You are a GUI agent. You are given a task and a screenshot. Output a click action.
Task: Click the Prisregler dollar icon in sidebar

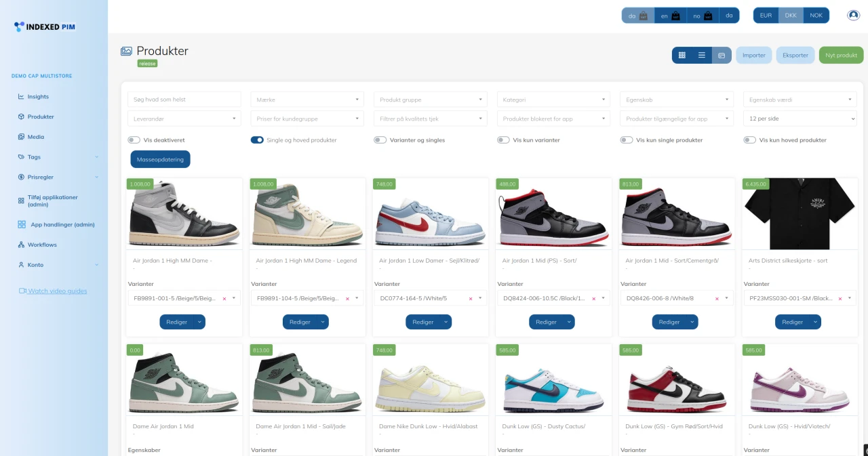21,177
